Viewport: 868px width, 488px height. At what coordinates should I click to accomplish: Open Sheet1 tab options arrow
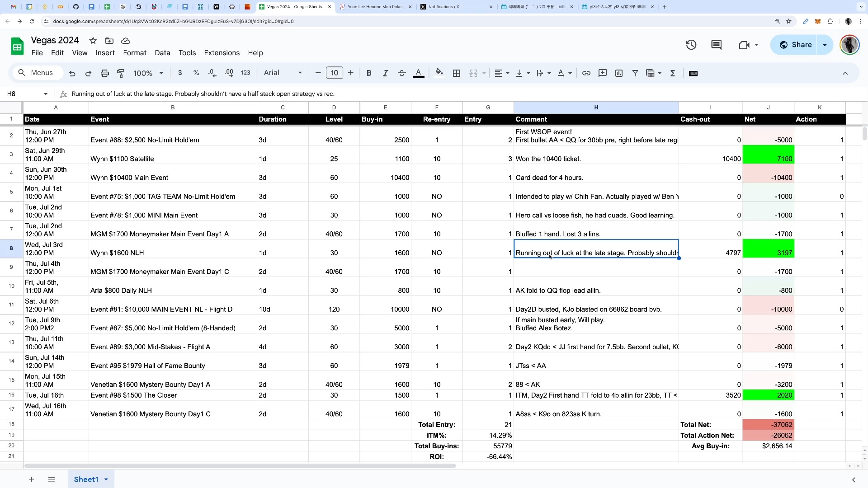tap(106, 479)
